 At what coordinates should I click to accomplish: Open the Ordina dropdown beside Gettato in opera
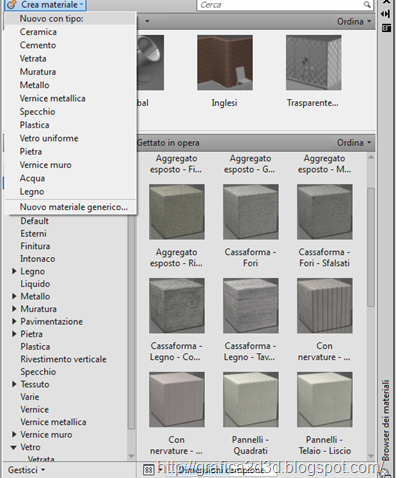coord(354,143)
